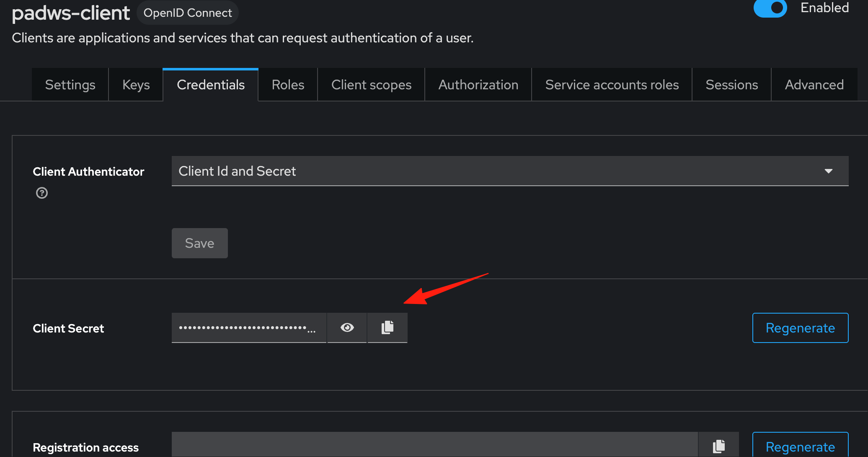The width and height of the screenshot is (868, 457).
Task: Regenerate the Registration access token
Action: [800, 445]
